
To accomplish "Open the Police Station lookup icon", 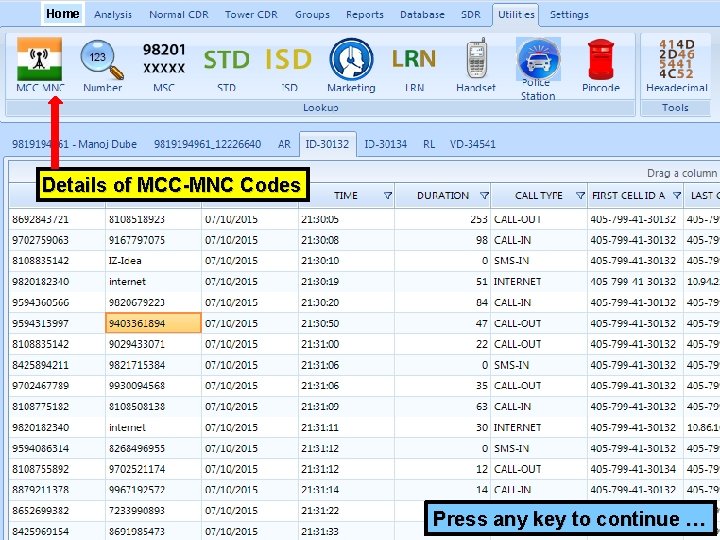I will point(538,69).
